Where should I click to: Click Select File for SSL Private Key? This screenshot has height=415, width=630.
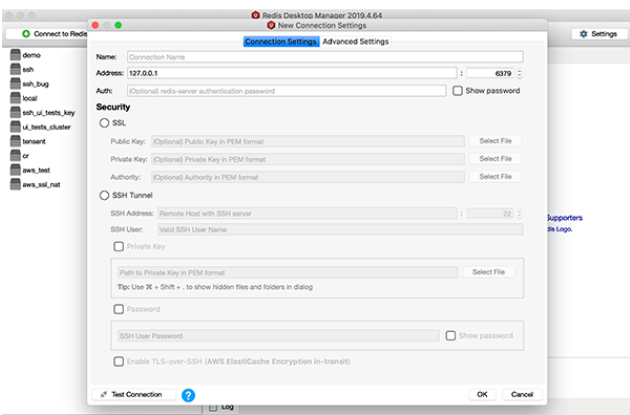tap(495, 159)
